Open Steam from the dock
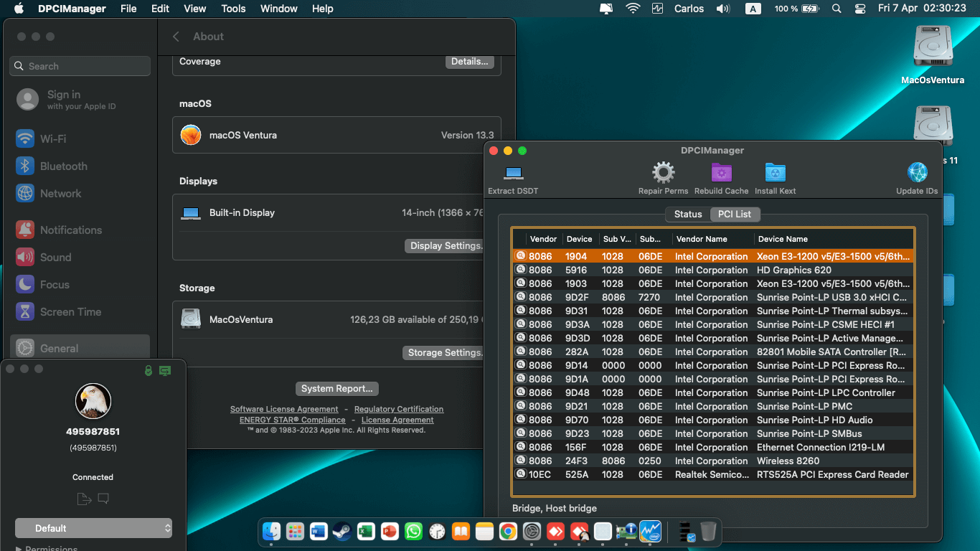Image resolution: width=980 pixels, height=551 pixels. [x=342, y=531]
